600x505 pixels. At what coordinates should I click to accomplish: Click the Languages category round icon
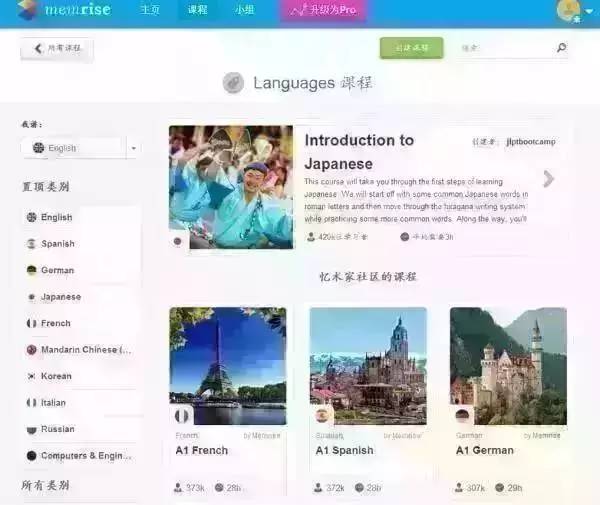coord(233,83)
